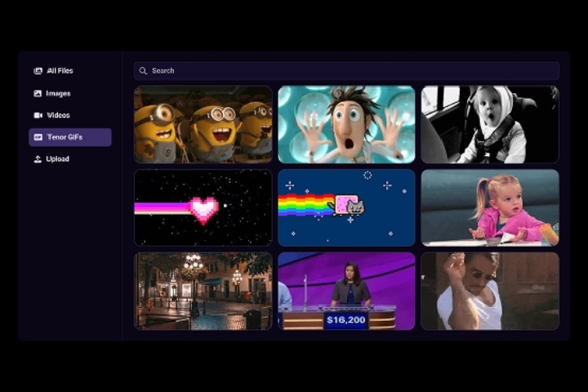Select the rainy night street GIF
This screenshot has height=392, width=588.
pos(203,291)
